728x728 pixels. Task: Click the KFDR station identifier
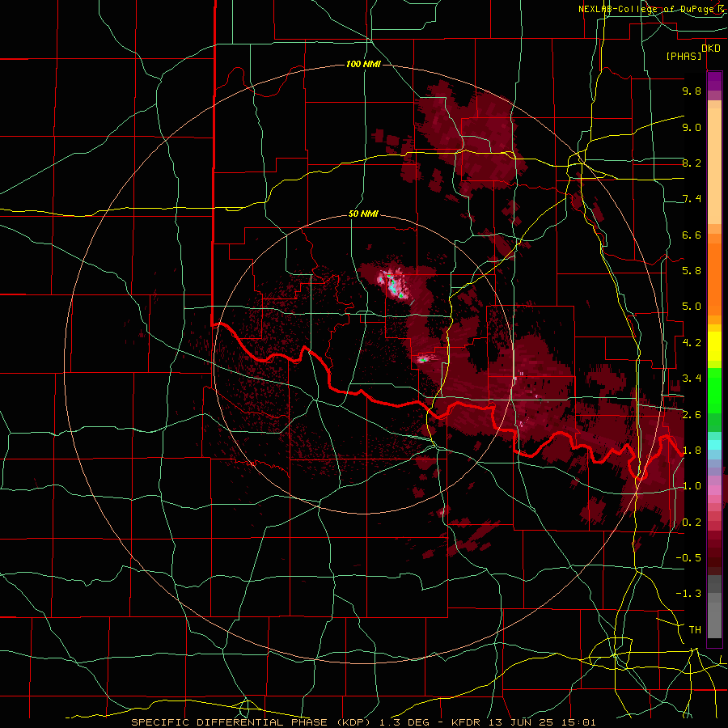point(466,722)
